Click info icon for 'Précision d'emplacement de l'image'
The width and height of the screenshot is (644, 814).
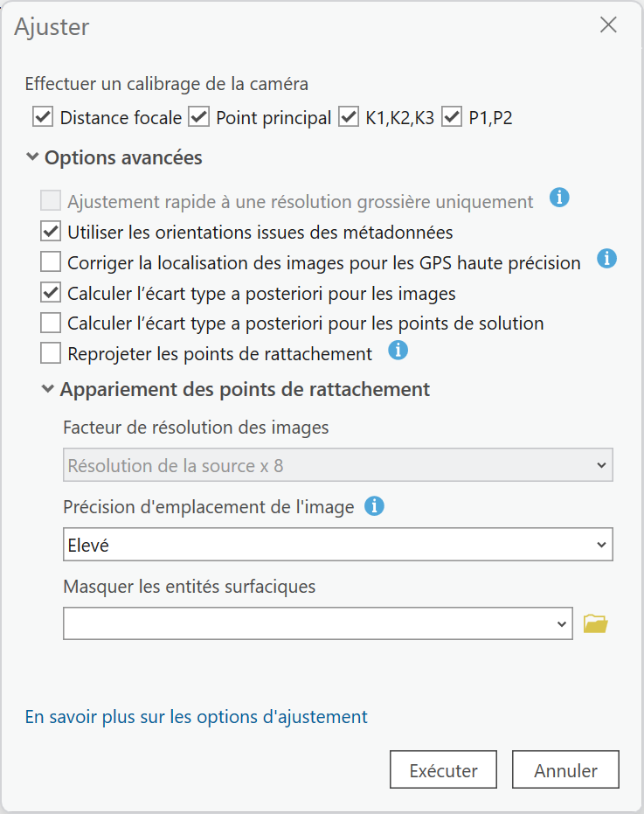374,505
